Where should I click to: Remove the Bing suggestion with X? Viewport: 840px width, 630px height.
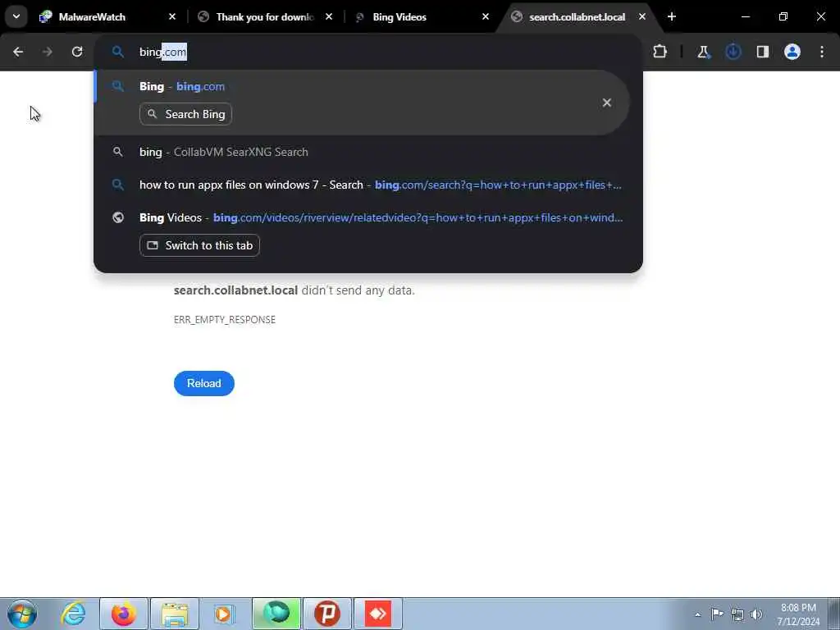pyautogui.click(x=606, y=103)
